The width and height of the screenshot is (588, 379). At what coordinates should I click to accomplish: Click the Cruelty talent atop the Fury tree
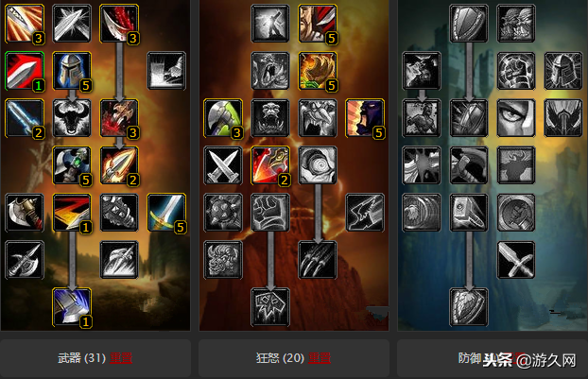point(318,24)
